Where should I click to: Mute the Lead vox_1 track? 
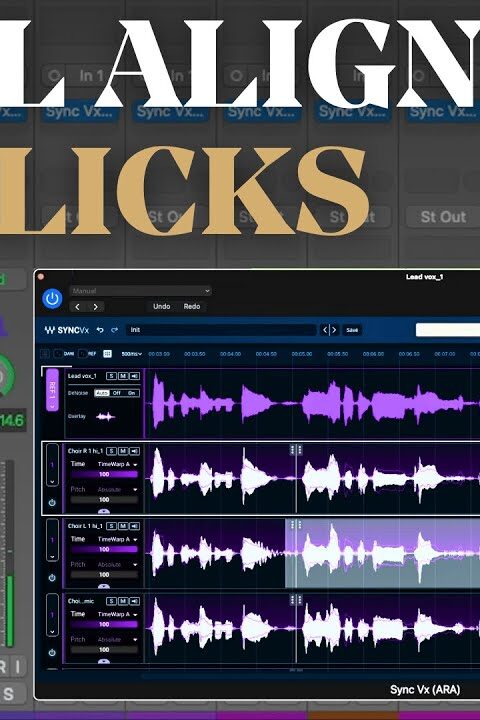click(123, 376)
